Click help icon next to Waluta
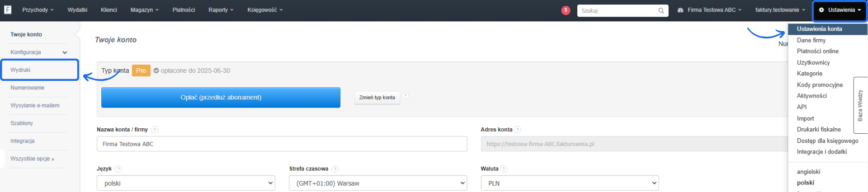The height and width of the screenshot is (192, 868). 504,169
